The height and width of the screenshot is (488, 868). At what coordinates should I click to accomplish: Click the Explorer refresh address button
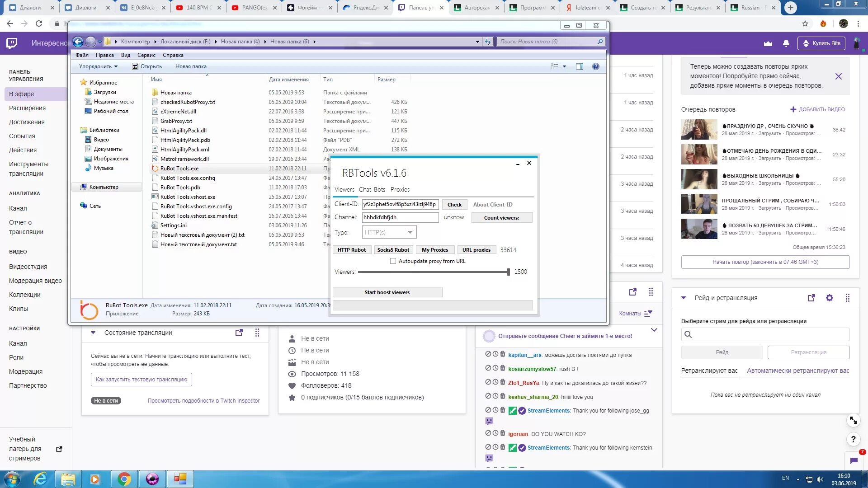[488, 42]
